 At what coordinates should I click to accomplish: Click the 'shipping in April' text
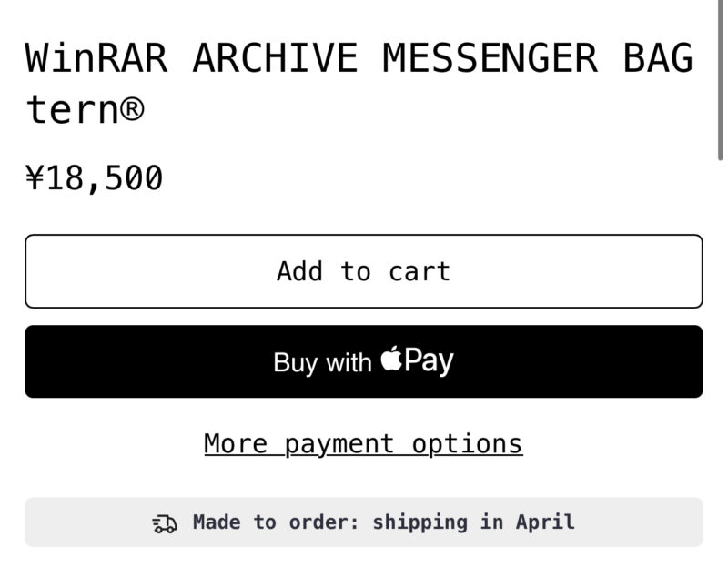point(473,522)
